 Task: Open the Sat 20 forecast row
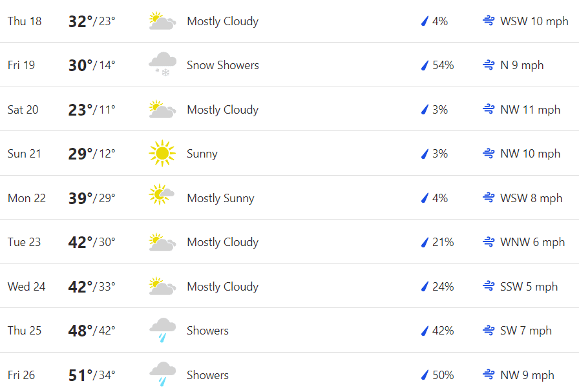pyautogui.click(x=289, y=109)
